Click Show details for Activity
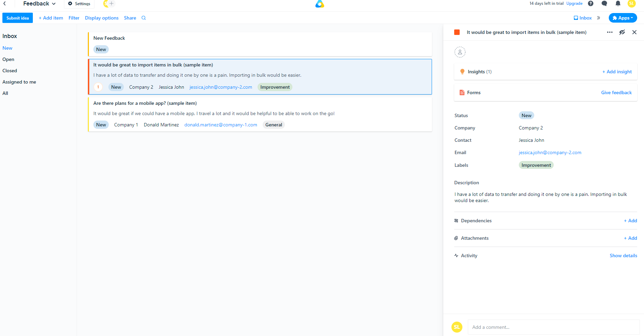This screenshot has height=336, width=644. pyautogui.click(x=623, y=256)
